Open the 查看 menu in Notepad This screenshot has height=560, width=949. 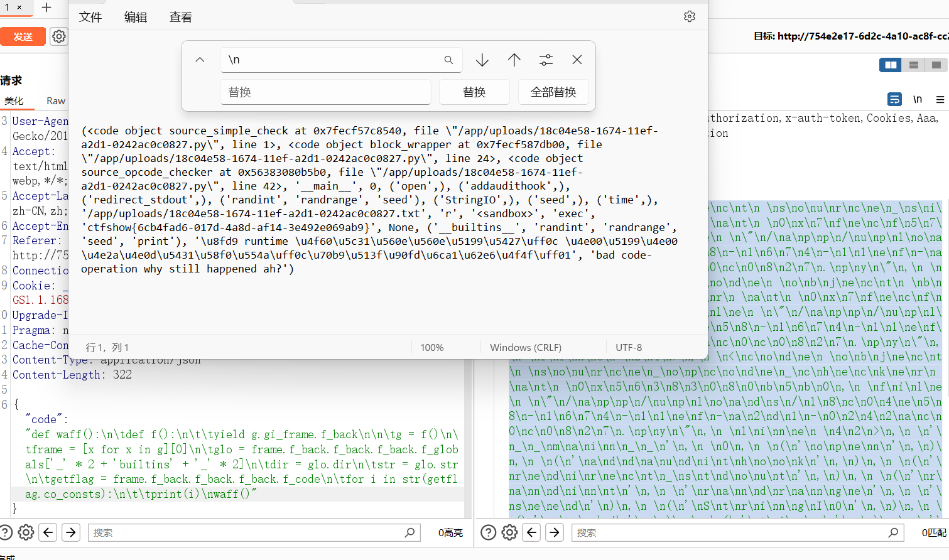[181, 17]
